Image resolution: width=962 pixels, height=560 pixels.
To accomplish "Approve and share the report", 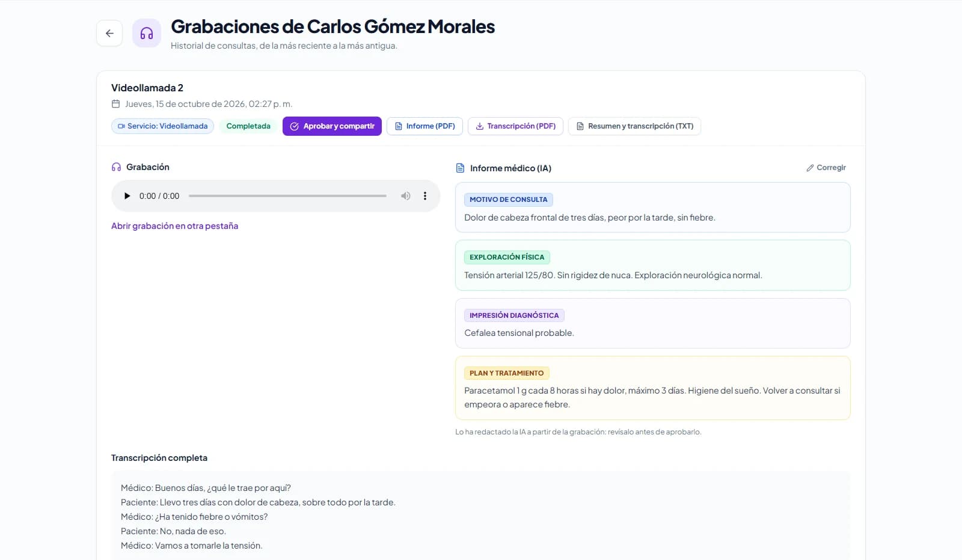I will [332, 126].
